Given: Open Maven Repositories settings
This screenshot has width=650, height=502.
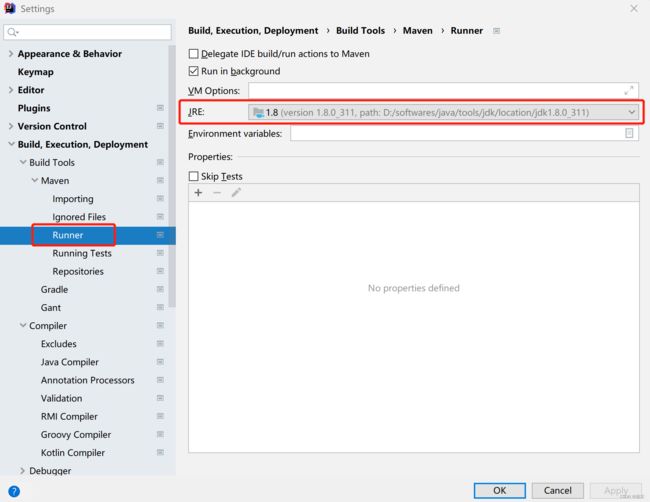Looking at the screenshot, I should [x=78, y=271].
